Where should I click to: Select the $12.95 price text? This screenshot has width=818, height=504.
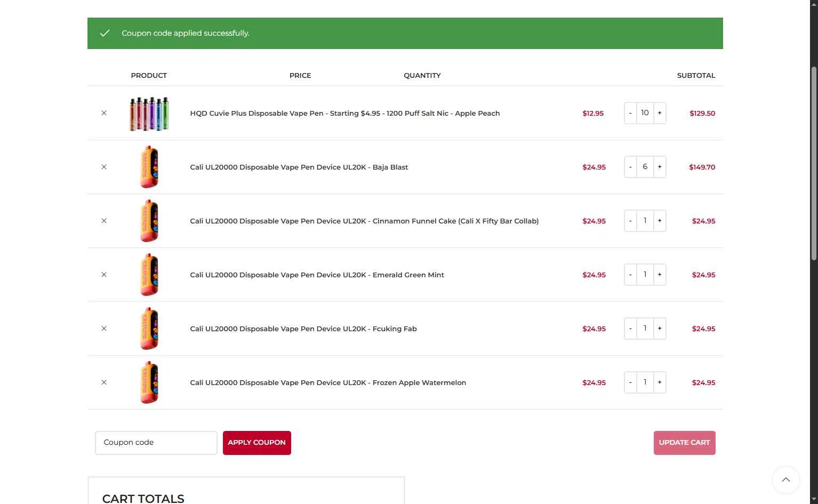tap(593, 113)
